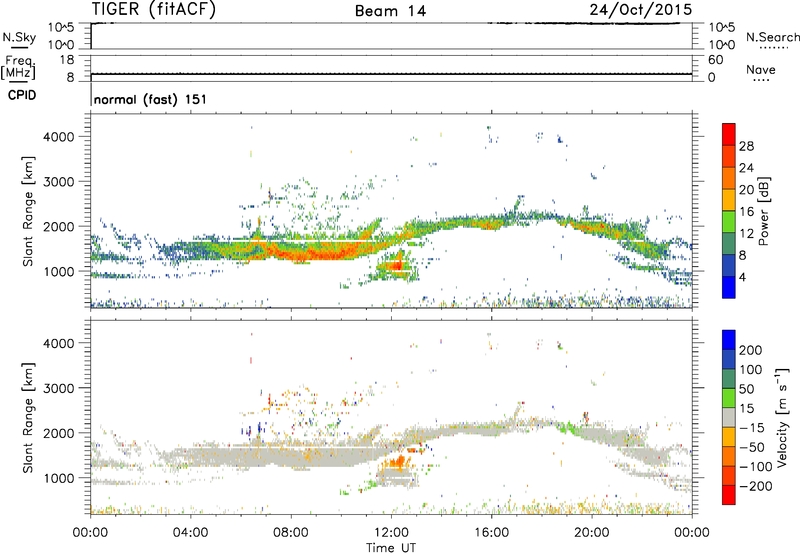
Task: Click the black frequency trace line at 10 MHz
Action: [x=391, y=74]
